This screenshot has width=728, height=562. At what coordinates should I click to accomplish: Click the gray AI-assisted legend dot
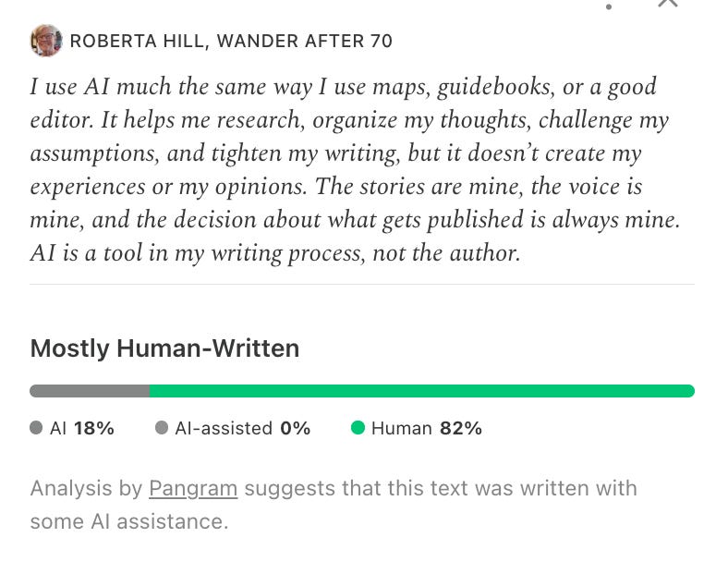pyautogui.click(x=162, y=428)
